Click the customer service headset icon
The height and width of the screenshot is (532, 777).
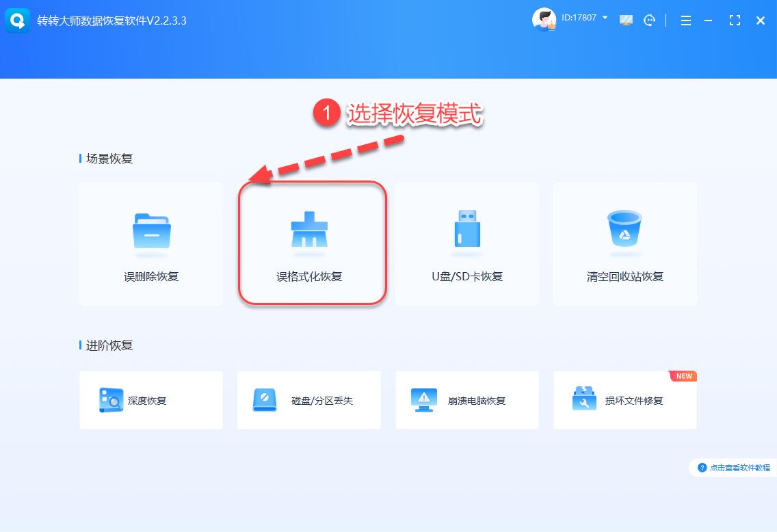pyautogui.click(x=649, y=21)
